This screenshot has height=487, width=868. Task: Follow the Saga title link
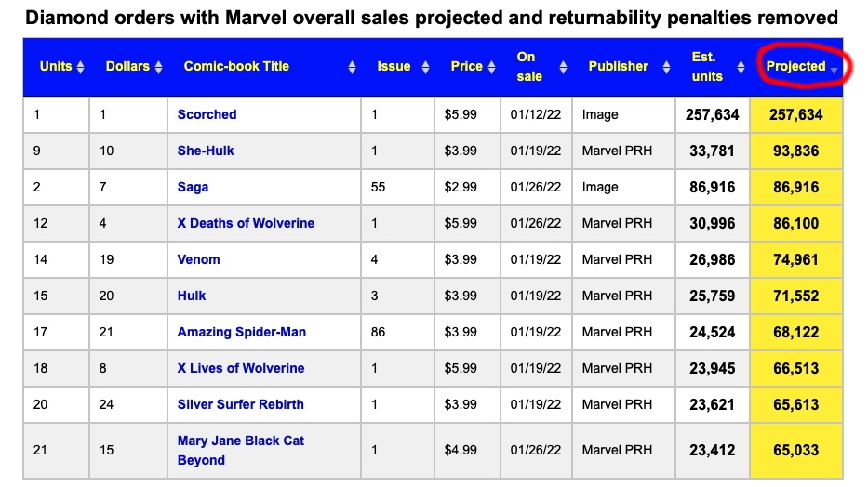tap(194, 187)
